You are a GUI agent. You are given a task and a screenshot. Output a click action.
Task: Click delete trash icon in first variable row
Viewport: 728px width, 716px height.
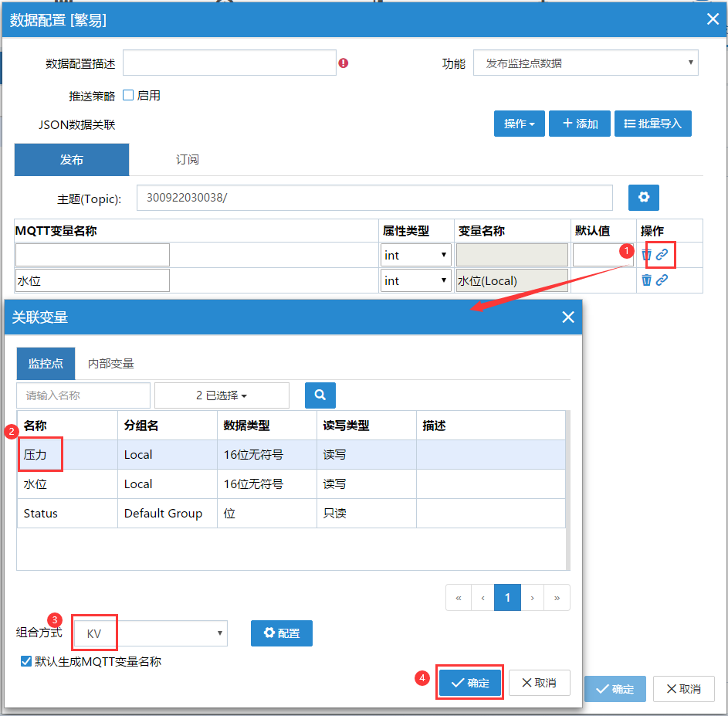coord(646,255)
